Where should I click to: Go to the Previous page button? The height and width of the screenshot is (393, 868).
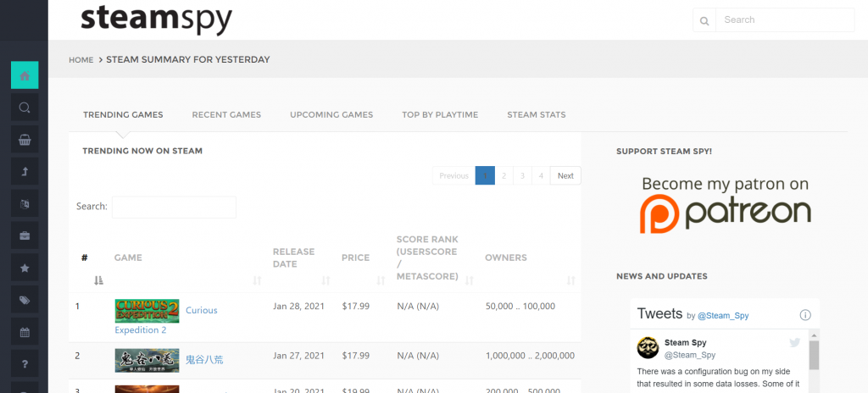454,175
